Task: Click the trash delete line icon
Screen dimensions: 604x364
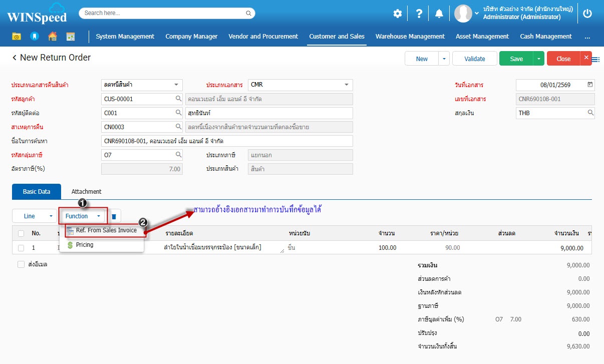Action: [114, 216]
